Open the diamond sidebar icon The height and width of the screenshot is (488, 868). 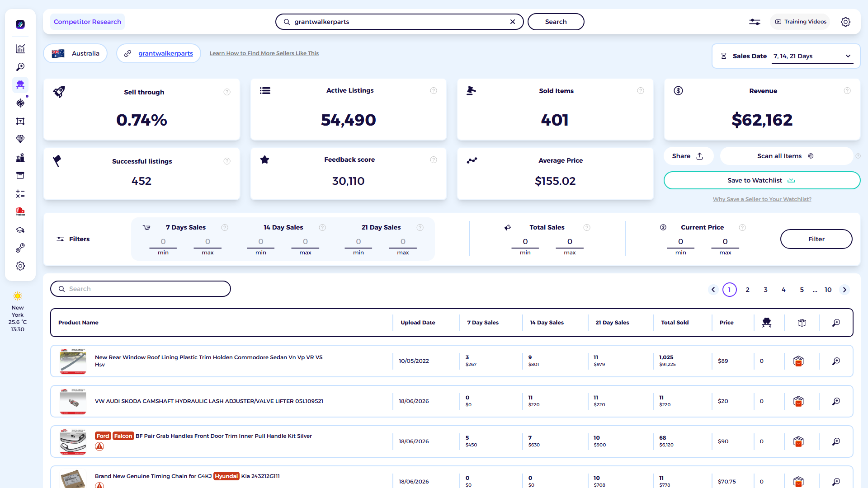tap(20, 139)
